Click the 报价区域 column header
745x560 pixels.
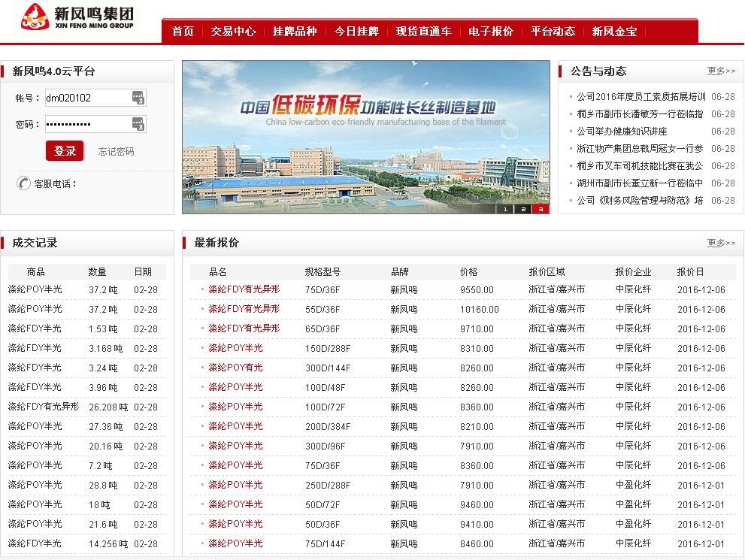pyautogui.click(x=547, y=271)
